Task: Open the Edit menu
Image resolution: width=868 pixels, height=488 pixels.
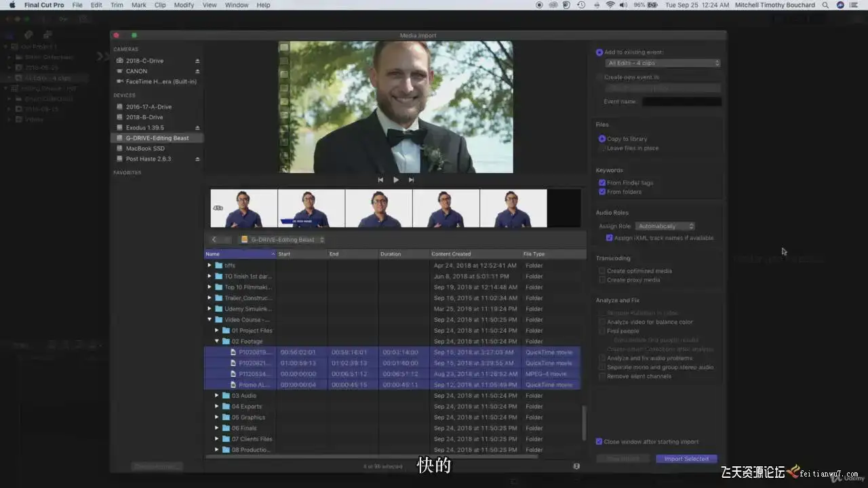Action: tap(96, 5)
